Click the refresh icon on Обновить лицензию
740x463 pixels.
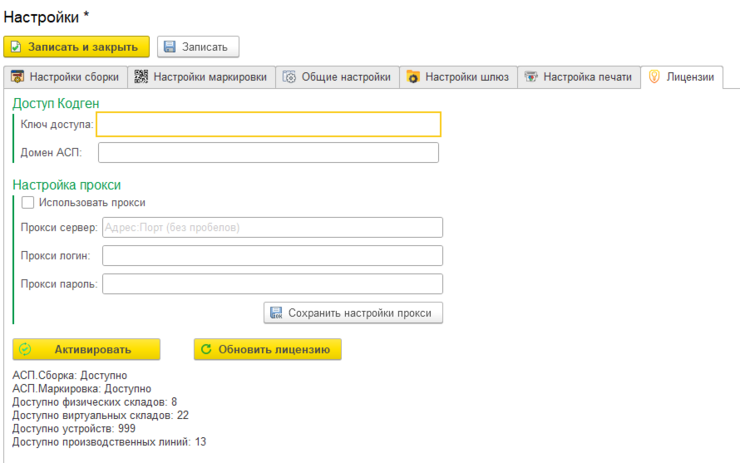(206, 349)
